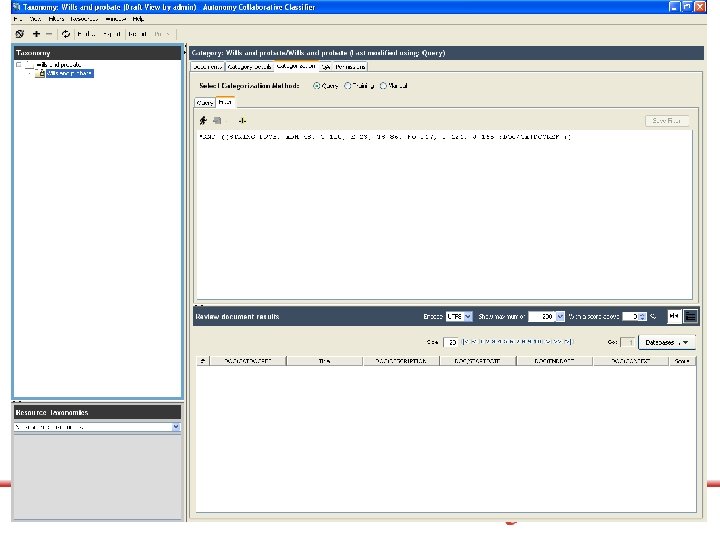Open the File menu
The width and height of the screenshot is (720, 540).
click(17, 19)
